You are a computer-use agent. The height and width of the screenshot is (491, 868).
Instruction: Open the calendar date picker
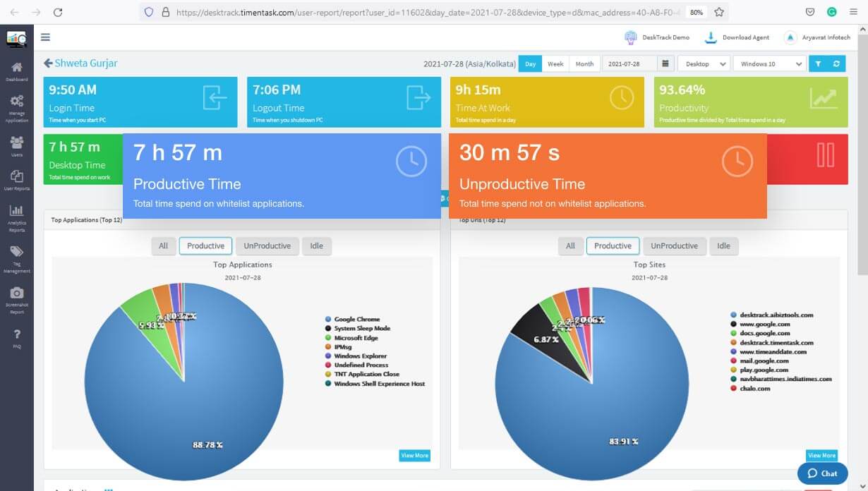(665, 63)
